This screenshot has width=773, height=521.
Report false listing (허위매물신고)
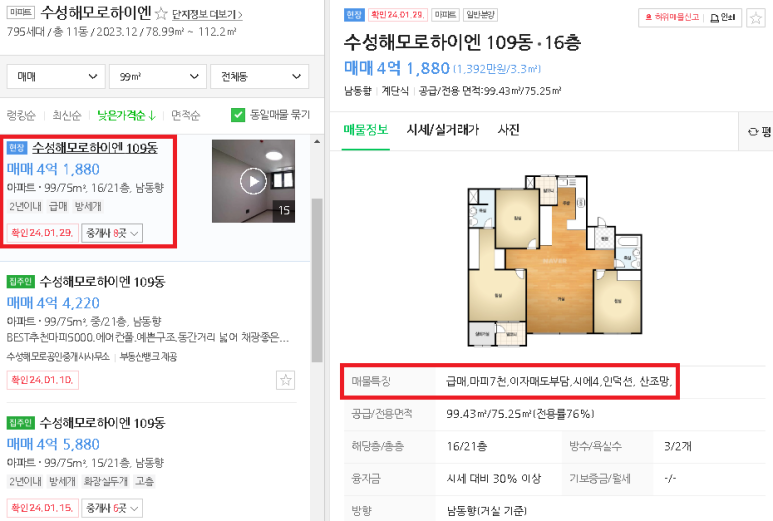[672, 18]
